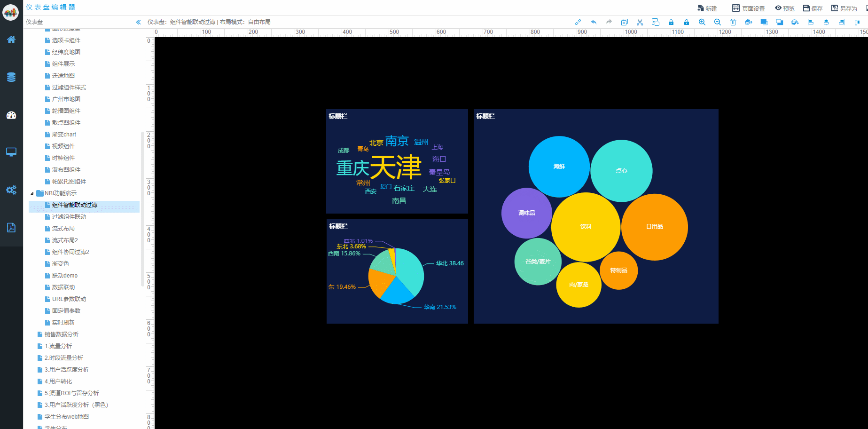Open 5.渠道ROI与留存分析 dashboard

(x=71, y=393)
